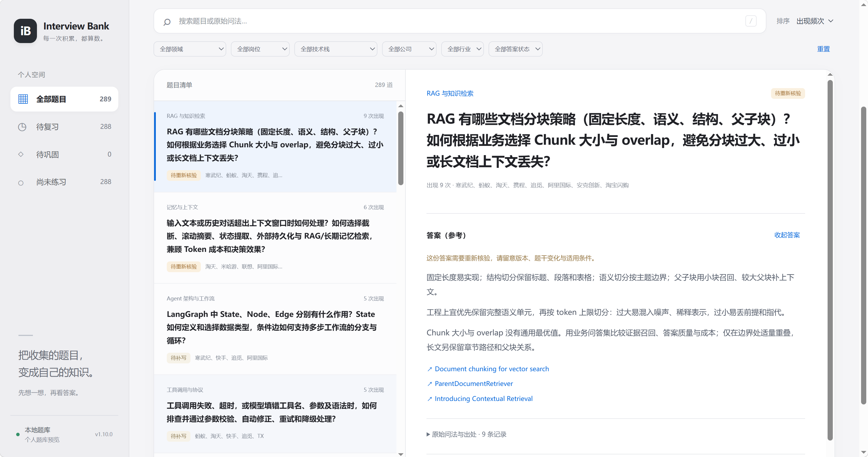This screenshot has height=457, width=868.
Task: Click the clock icon beside 待复习
Action: point(22,127)
